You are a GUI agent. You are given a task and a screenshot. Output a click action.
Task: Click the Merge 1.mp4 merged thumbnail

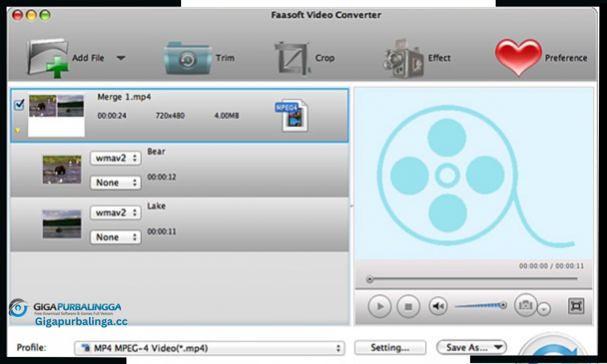(x=56, y=115)
